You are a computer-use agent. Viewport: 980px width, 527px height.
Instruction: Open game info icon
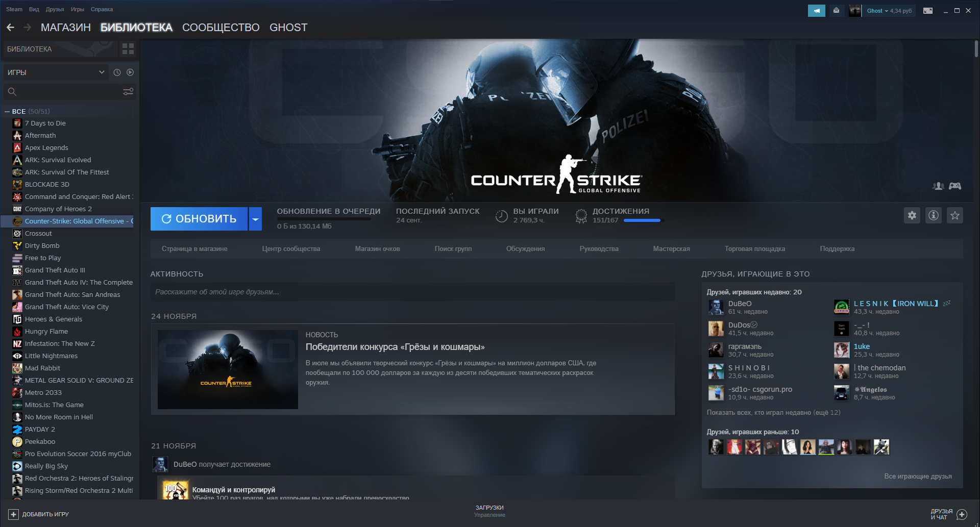pyautogui.click(x=934, y=215)
